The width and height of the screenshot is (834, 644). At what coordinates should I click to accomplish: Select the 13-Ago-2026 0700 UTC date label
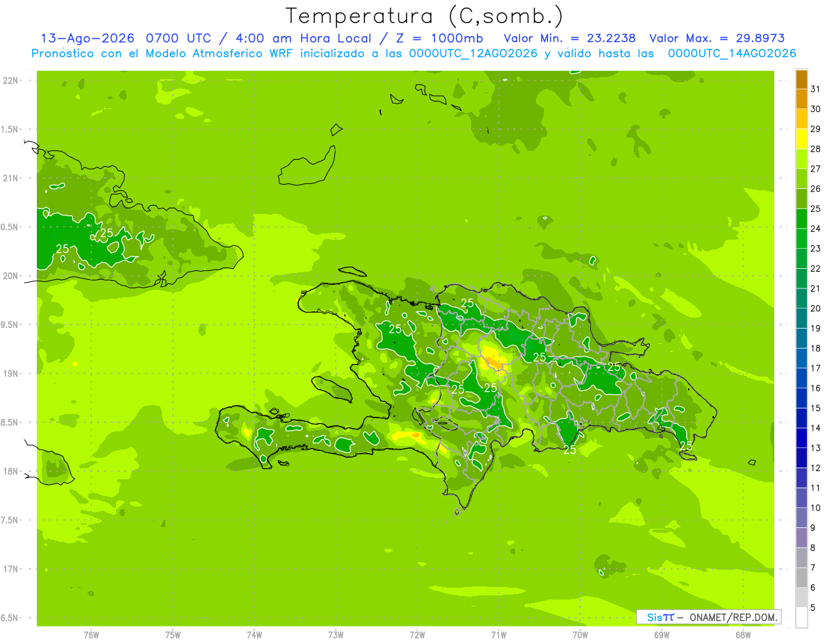click(x=121, y=38)
